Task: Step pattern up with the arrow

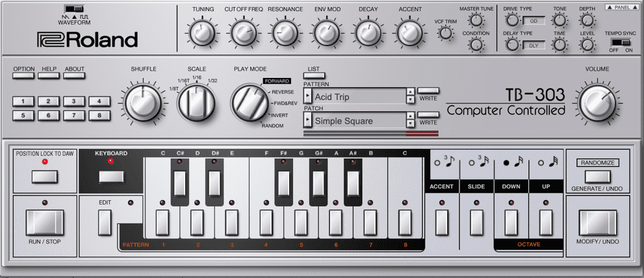Action: tap(410, 92)
